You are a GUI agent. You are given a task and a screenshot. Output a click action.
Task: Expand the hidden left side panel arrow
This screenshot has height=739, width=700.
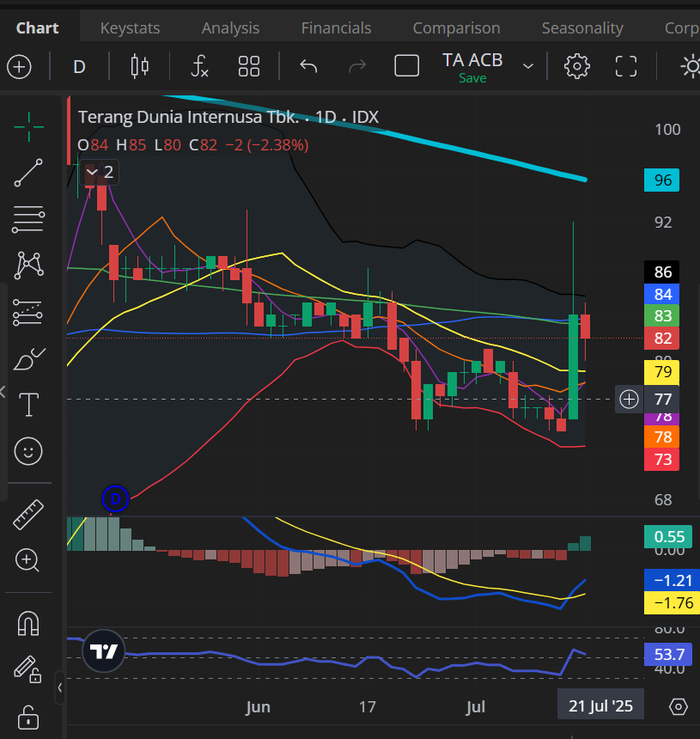click(x=3, y=392)
